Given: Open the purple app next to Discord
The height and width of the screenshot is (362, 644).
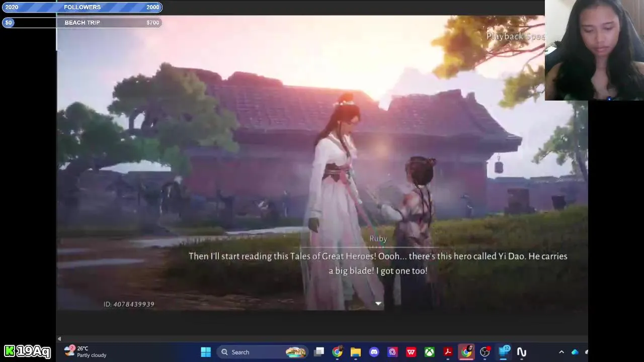Looking at the screenshot, I should click(392, 352).
